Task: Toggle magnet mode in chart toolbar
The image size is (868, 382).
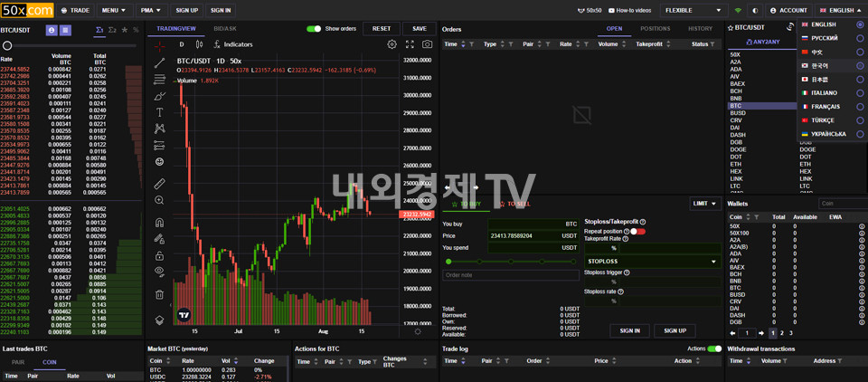Action: (159, 223)
